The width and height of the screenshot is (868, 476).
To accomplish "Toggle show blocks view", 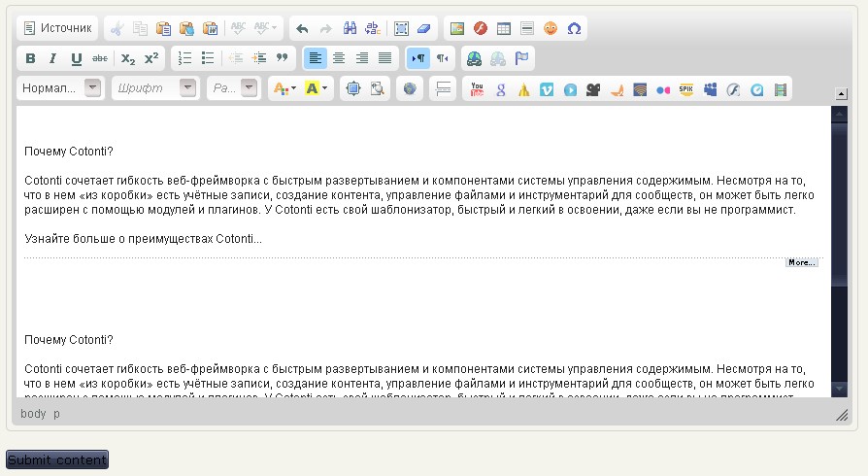I will (377, 88).
